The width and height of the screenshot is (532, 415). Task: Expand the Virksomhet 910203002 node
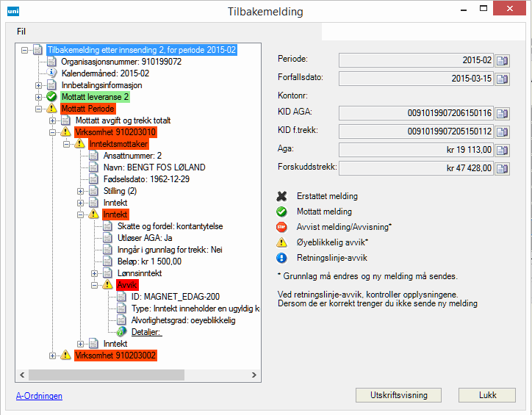(52, 356)
